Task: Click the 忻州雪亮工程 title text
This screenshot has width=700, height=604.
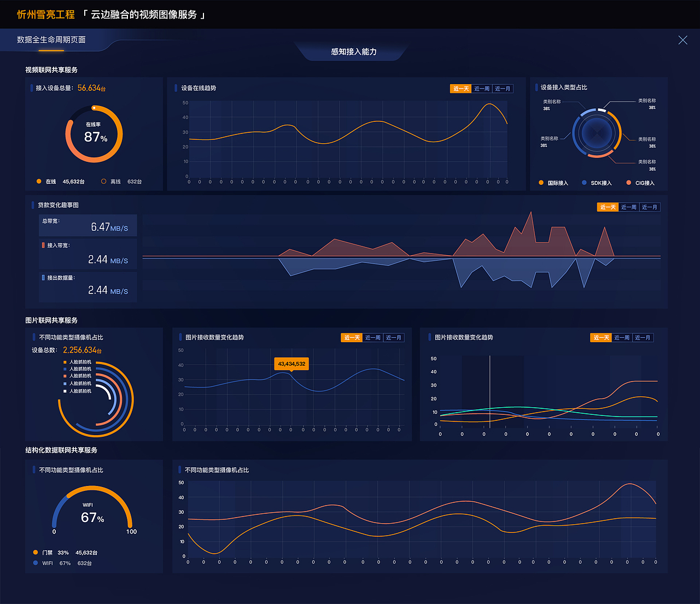Action: coord(46,15)
